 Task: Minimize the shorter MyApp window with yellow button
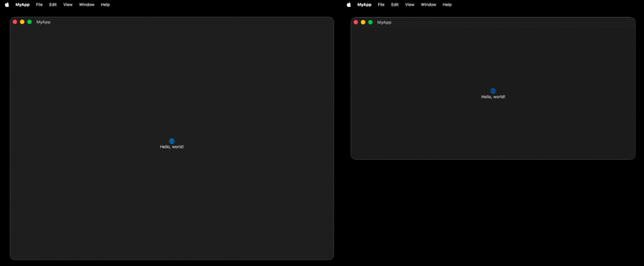pyautogui.click(x=363, y=22)
